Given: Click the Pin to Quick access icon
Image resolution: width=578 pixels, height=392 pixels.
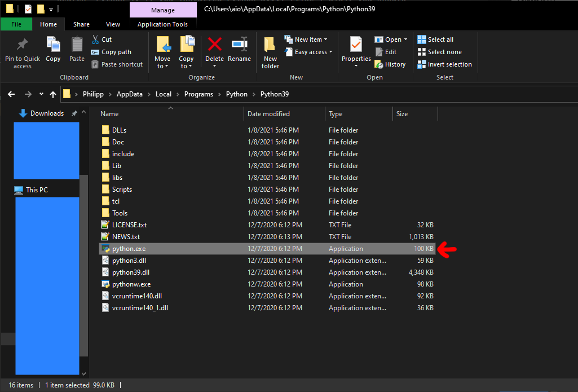Looking at the screenshot, I should point(23,45).
